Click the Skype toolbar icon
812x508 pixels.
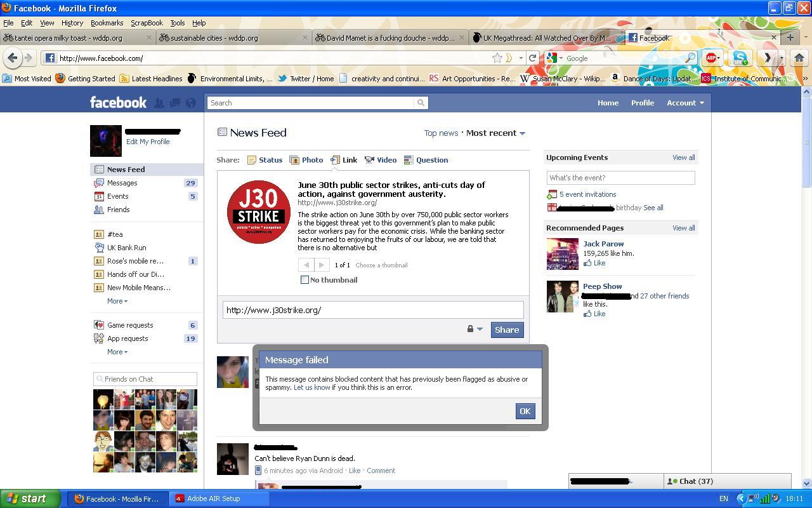point(739,58)
